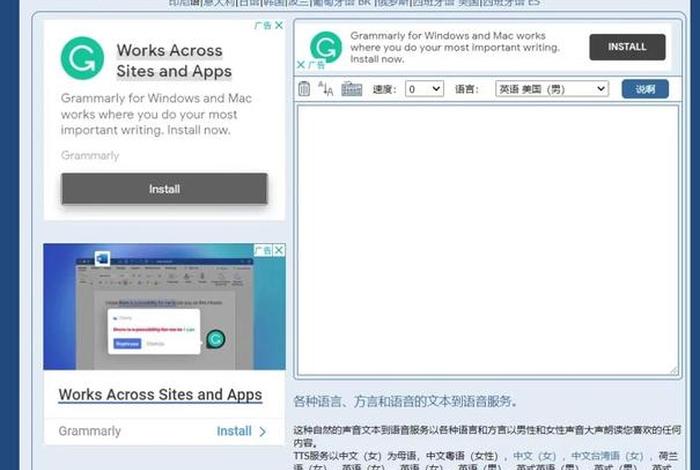Click the gray Install button in the left ad
700x470 pixels.
(x=164, y=189)
